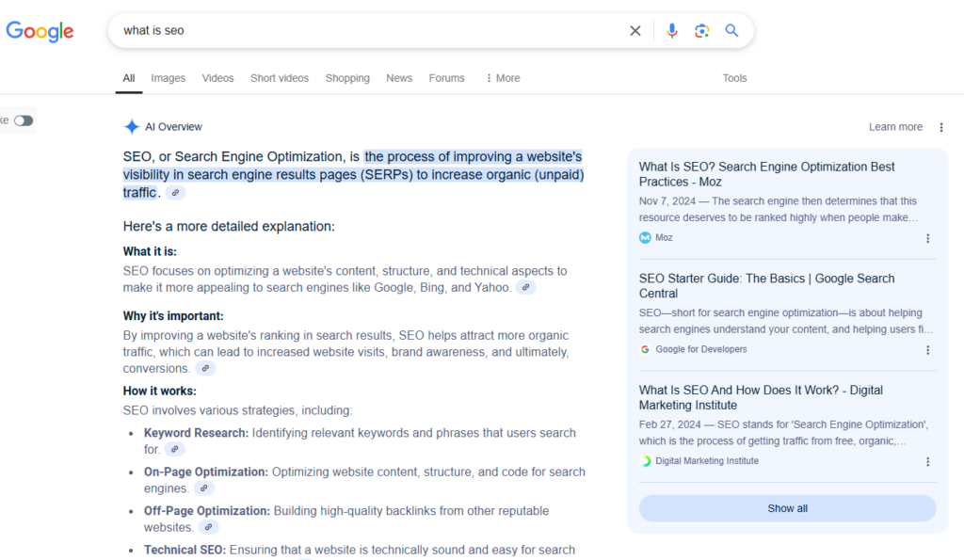Open options for Digital Marketing Institute result
The height and width of the screenshot is (560, 964).
coord(927,462)
